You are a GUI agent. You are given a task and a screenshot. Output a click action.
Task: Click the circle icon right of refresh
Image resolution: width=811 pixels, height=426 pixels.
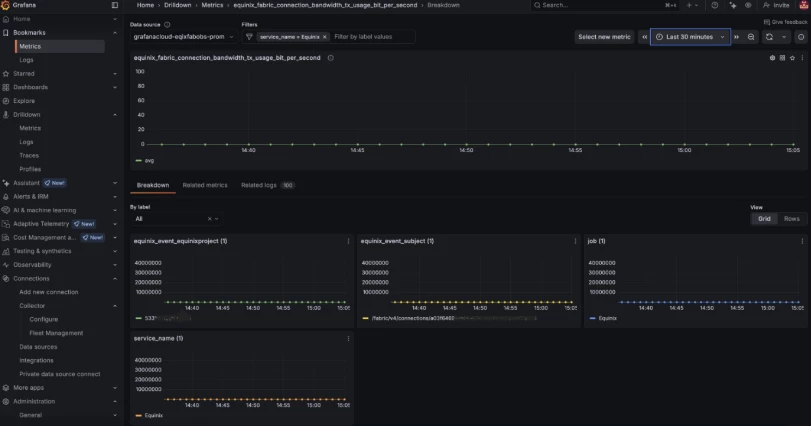(x=801, y=37)
